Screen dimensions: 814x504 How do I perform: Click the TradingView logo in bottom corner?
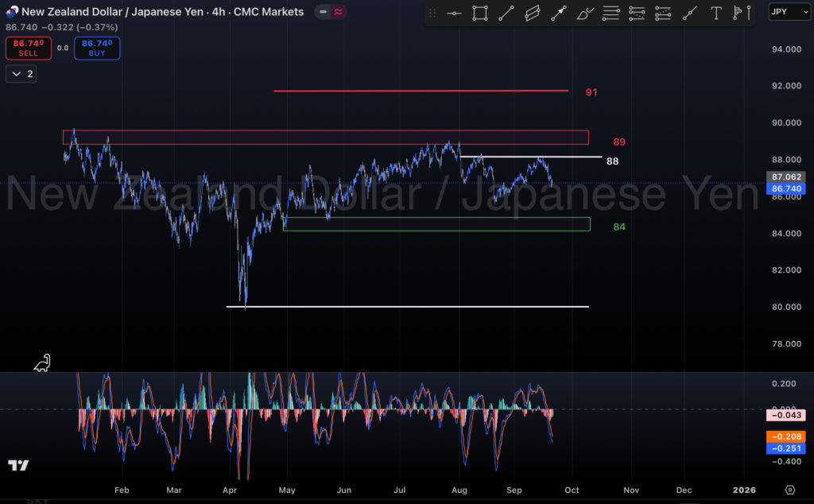(x=17, y=465)
